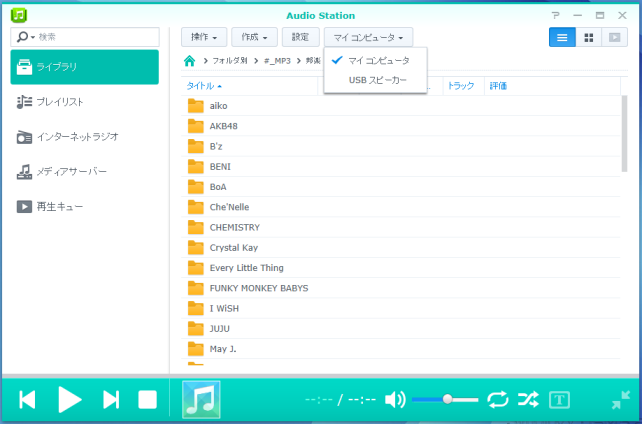
Task: Click the file list vertical scrollbar
Action: tap(624, 134)
